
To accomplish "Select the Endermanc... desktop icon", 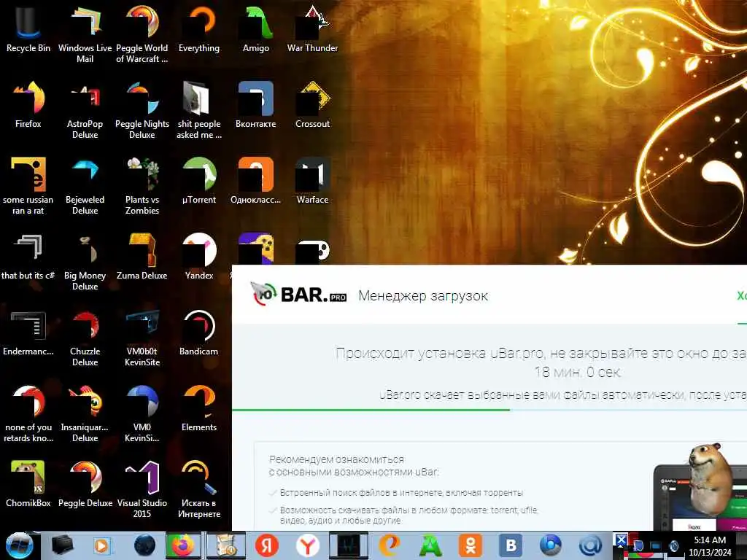I will (x=28, y=332).
